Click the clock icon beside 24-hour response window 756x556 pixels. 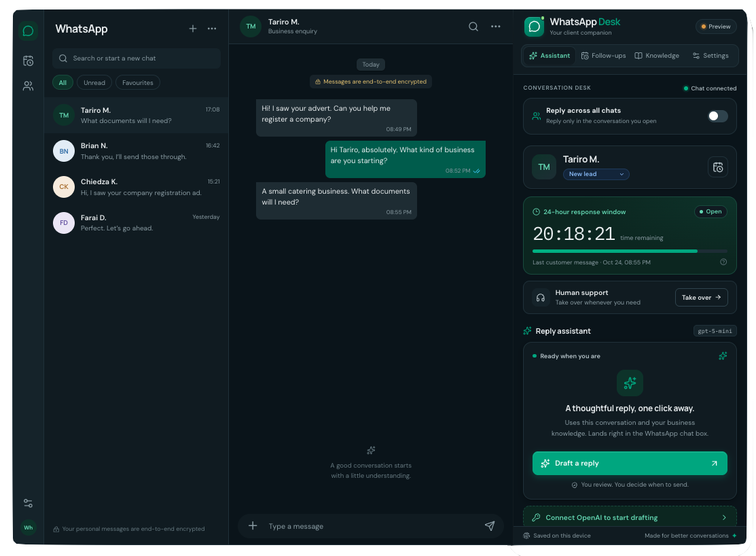point(536,212)
